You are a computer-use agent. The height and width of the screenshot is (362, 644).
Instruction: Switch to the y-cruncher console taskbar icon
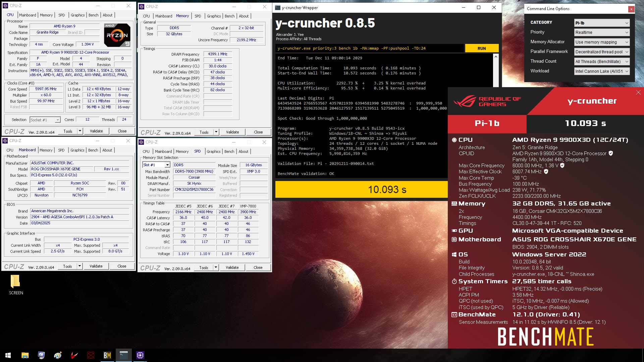click(123, 355)
